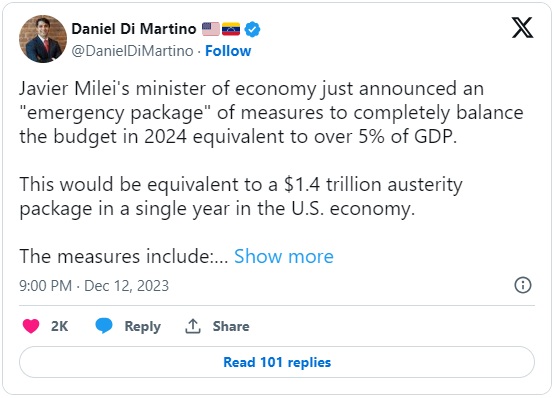Viewport: 555px width, 398px height.
Task: Click the Venezuela flag emoji
Action: (231, 29)
